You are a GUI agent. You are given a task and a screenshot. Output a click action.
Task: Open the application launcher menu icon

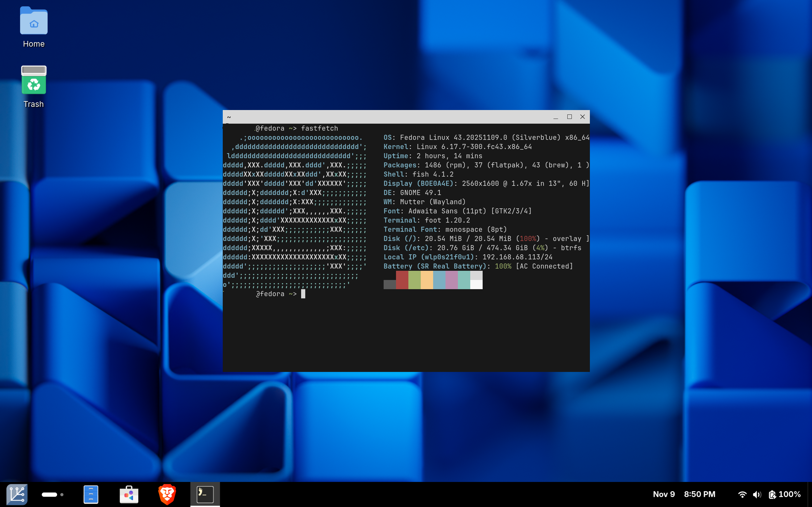coord(17,494)
